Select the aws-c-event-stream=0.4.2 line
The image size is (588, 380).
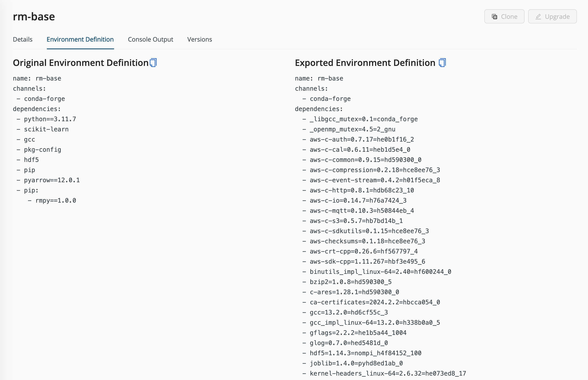tap(371, 180)
